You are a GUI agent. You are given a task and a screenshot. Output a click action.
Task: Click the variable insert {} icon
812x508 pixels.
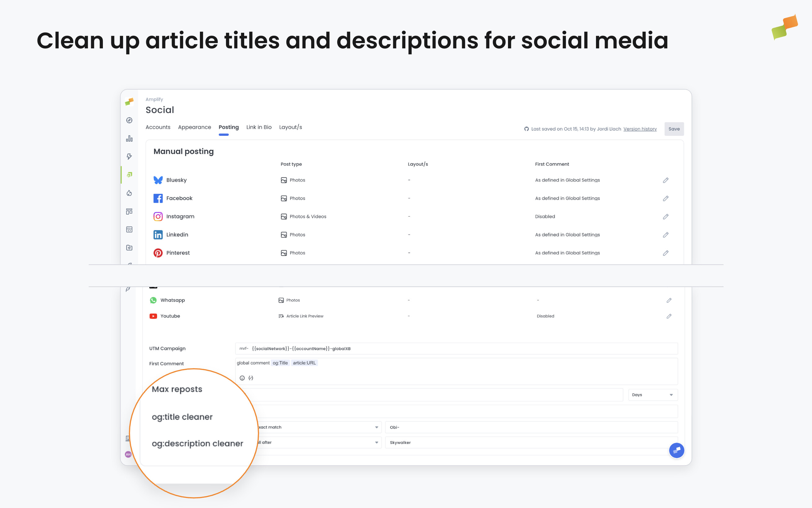[x=250, y=378]
